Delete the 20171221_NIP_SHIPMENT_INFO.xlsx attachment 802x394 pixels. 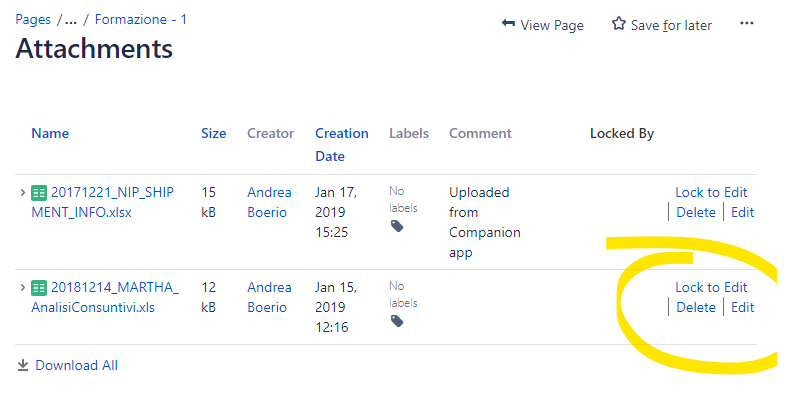tap(696, 212)
